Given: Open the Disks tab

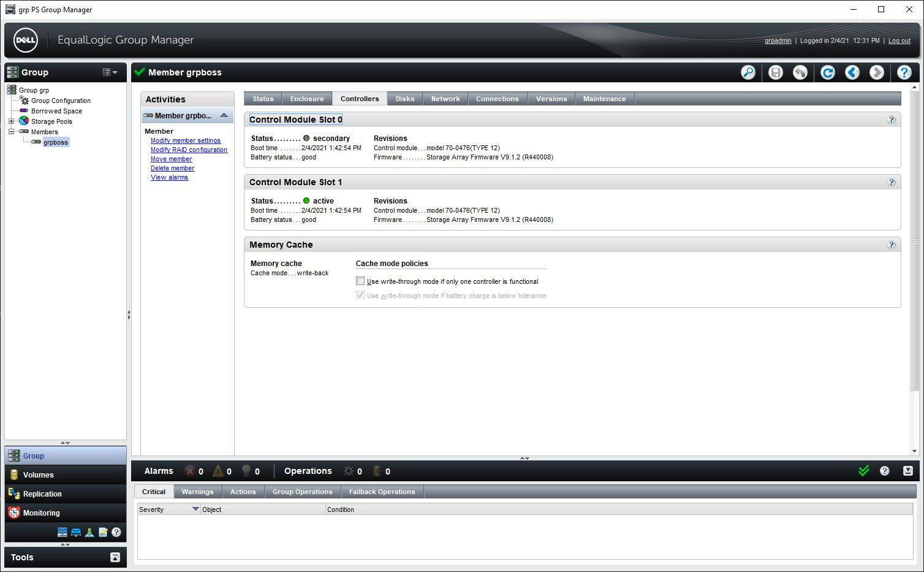Looking at the screenshot, I should (405, 99).
